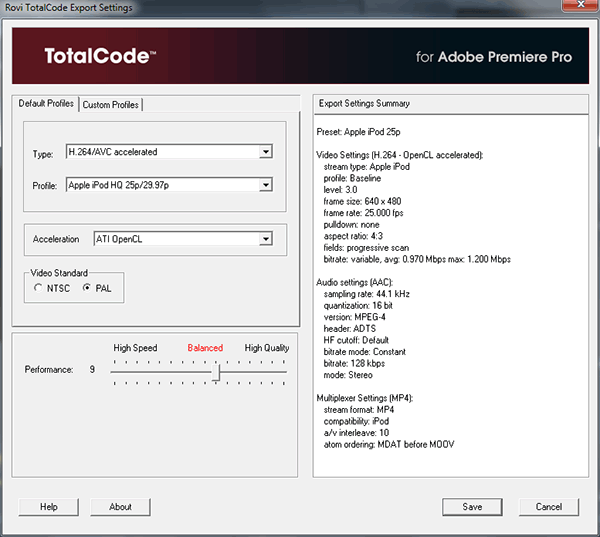Close the Rovi TotalCode window

(x=580, y=5)
